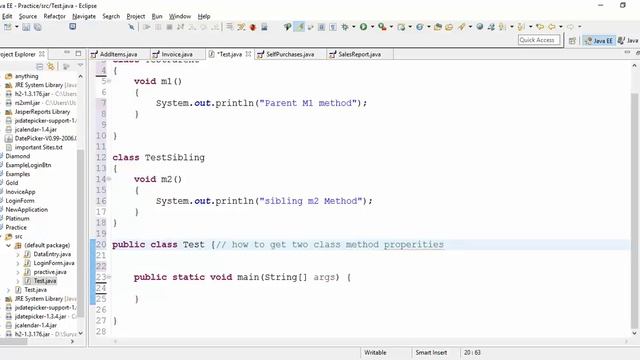Open the Back history dropdown arrow

pyautogui.click(x=561, y=27)
